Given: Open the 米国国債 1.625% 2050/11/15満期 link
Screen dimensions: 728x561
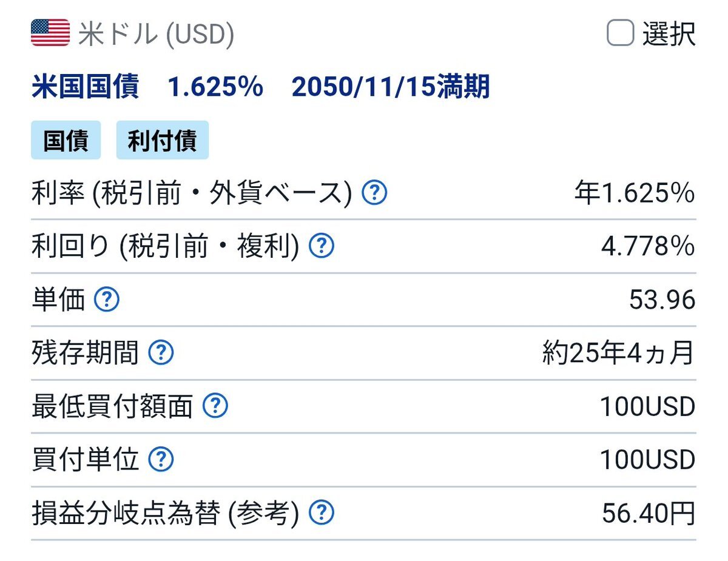Looking at the screenshot, I should (x=260, y=87).
